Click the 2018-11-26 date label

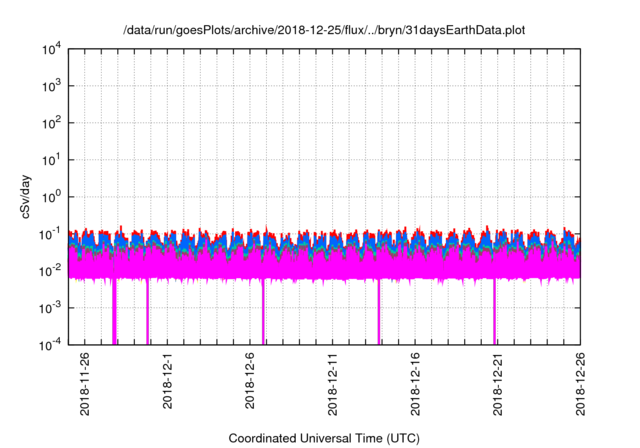click(84, 384)
